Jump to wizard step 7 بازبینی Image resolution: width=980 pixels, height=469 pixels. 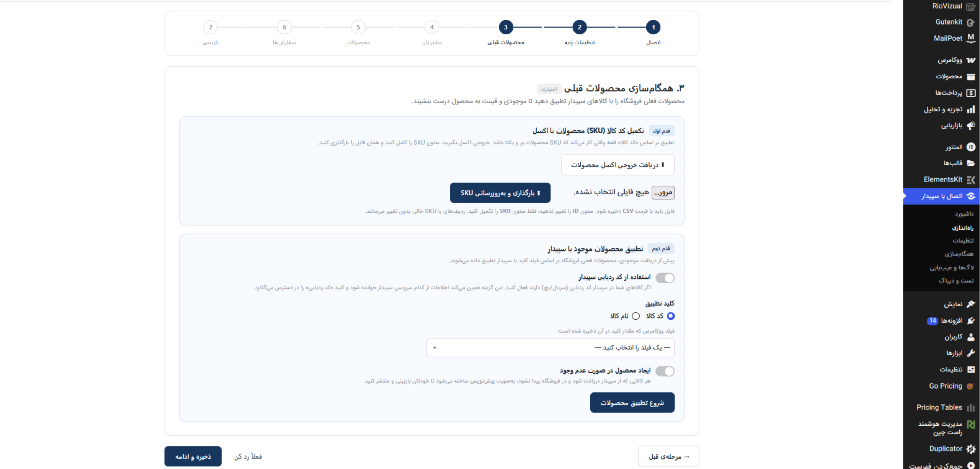211,28
